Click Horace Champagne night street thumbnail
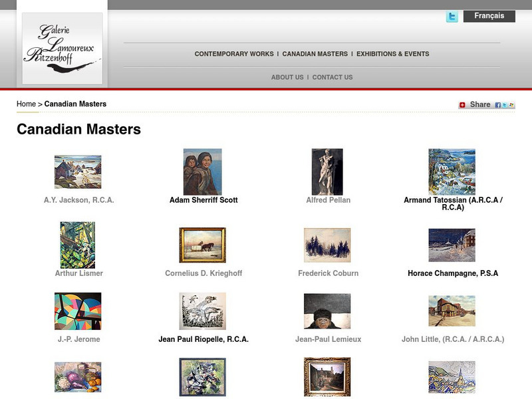Screen dimensions: 532x399 pos(452,245)
